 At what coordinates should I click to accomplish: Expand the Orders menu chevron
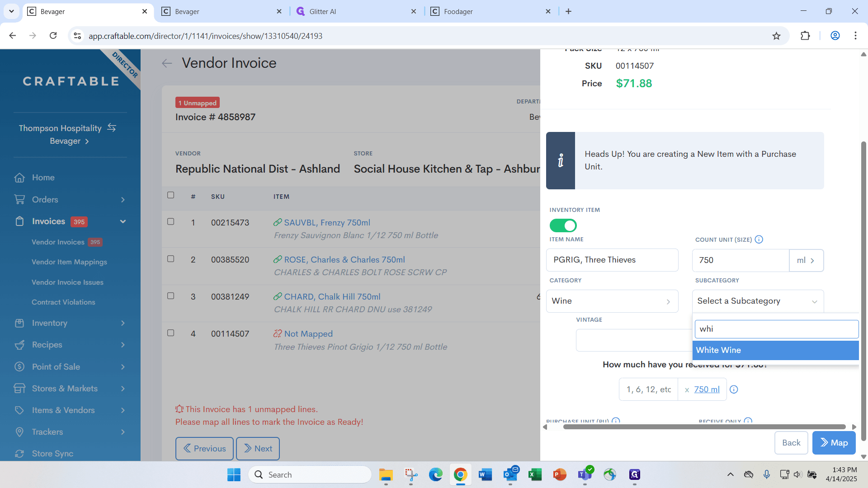click(x=123, y=200)
